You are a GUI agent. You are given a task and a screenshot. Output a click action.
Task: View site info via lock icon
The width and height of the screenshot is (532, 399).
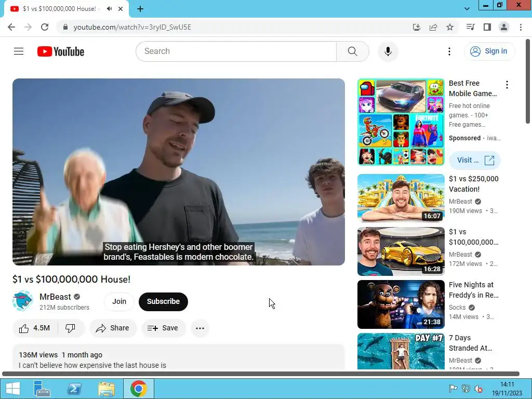[65, 27]
